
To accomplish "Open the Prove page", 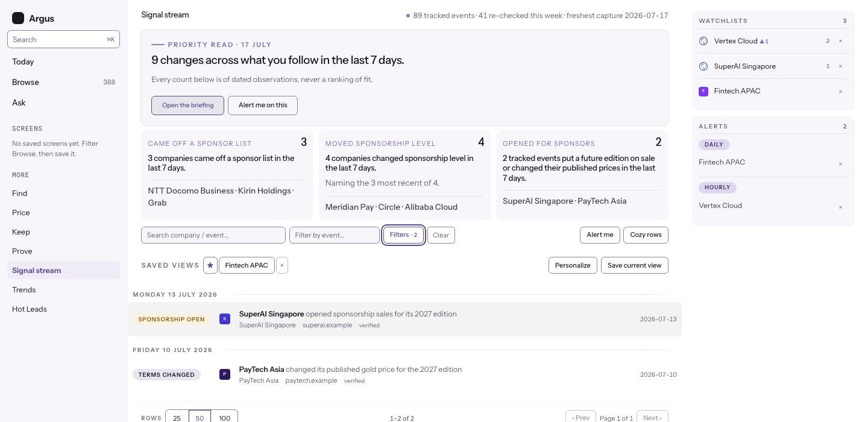I will 63,251.
